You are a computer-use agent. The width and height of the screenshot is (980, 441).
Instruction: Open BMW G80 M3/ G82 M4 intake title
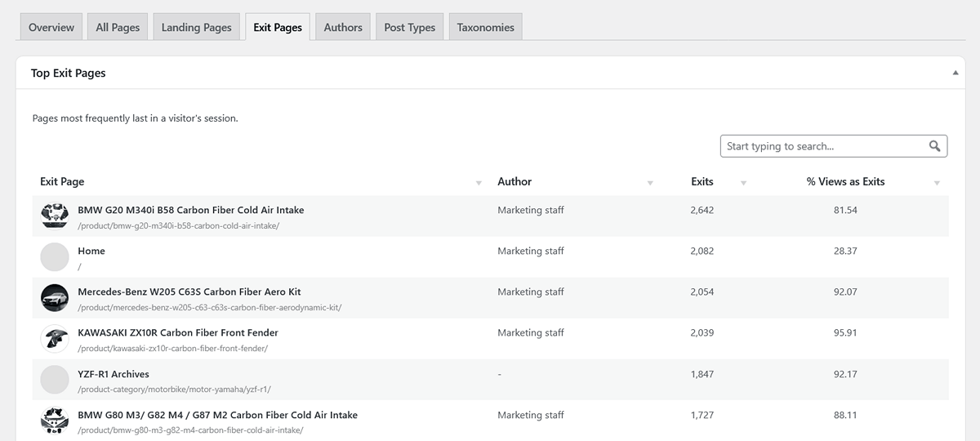click(218, 415)
